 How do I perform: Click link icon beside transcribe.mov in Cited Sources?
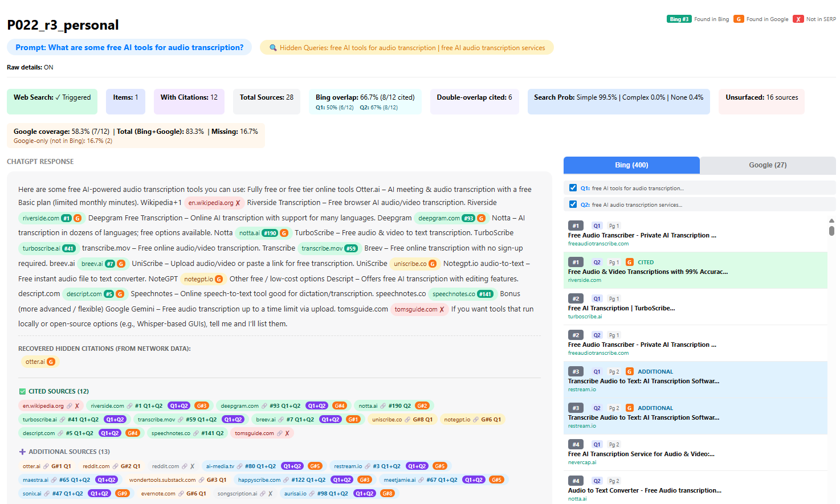pos(181,420)
